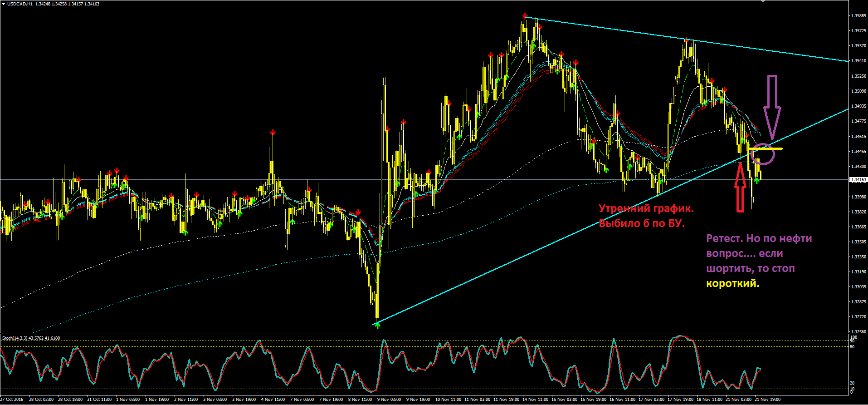
Task: Click price scale value 1.32720
Action: point(858,317)
